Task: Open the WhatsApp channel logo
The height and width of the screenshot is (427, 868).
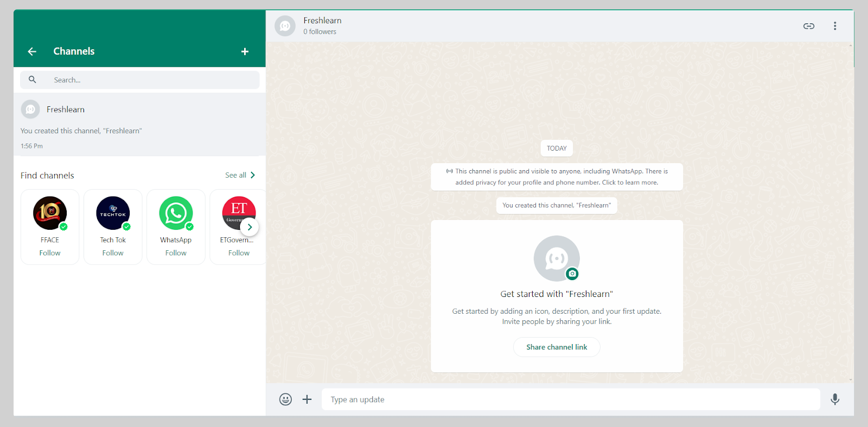Action: pyautogui.click(x=176, y=213)
